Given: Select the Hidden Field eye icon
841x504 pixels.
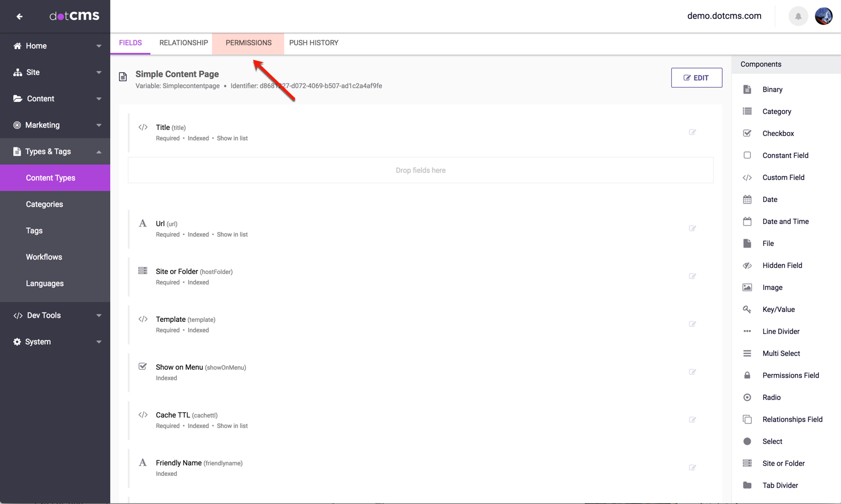Looking at the screenshot, I should [x=747, y=265].
